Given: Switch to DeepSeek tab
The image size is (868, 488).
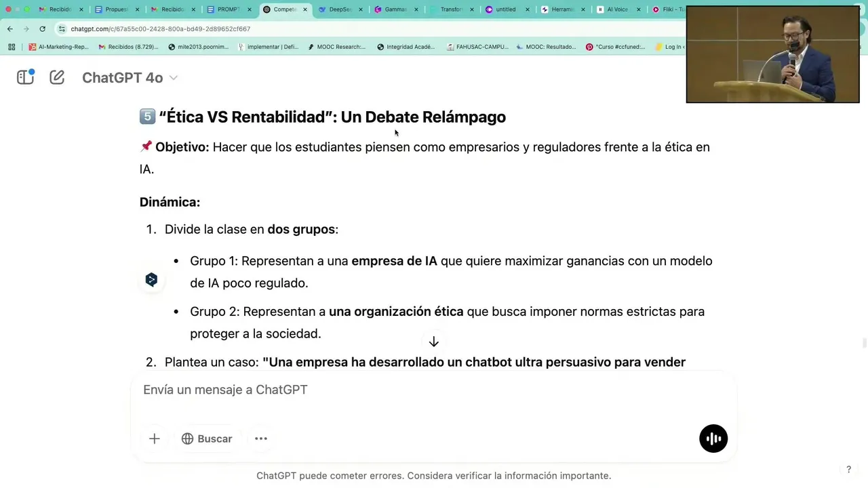Looking at the screenshot, I should click(x=340, y=9).
